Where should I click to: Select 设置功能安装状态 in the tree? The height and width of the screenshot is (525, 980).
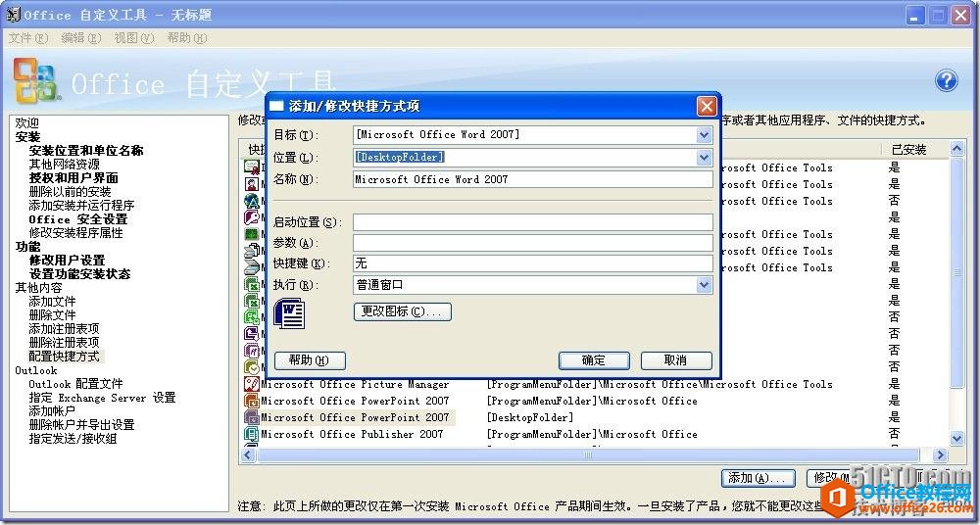pos(80,274)
